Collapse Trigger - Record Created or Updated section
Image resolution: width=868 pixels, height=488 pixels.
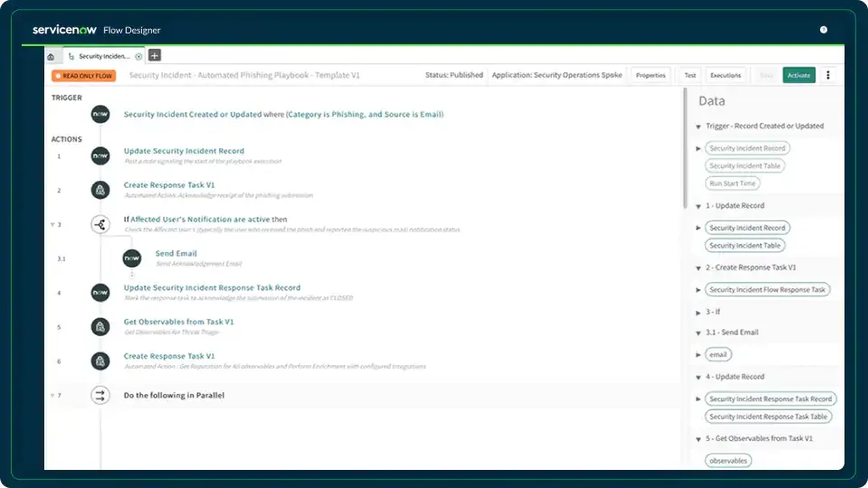698,127
